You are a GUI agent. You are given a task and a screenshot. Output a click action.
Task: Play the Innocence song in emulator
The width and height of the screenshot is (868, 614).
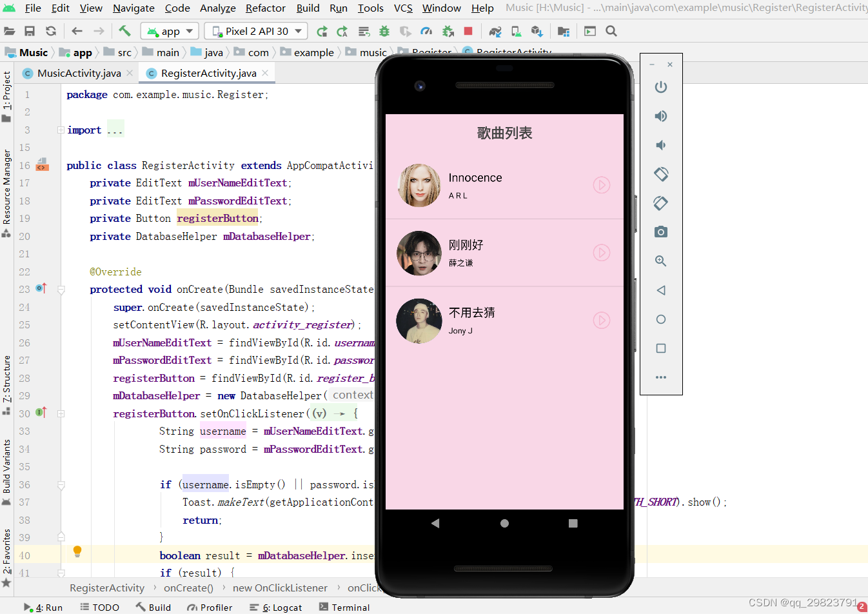click(602, 185)
